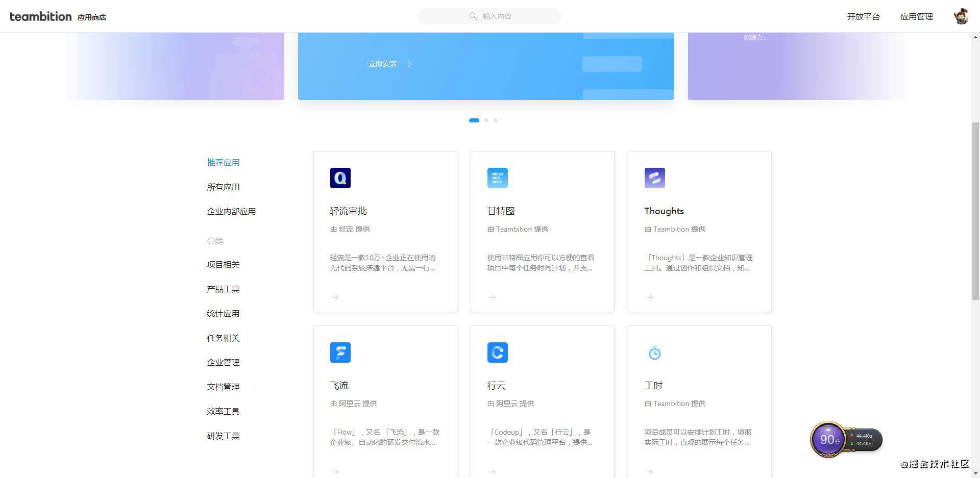Image resolution: width=980 pixels, height=478 pixels.
Task: Click the Thoughts card title
Action: 664,211
